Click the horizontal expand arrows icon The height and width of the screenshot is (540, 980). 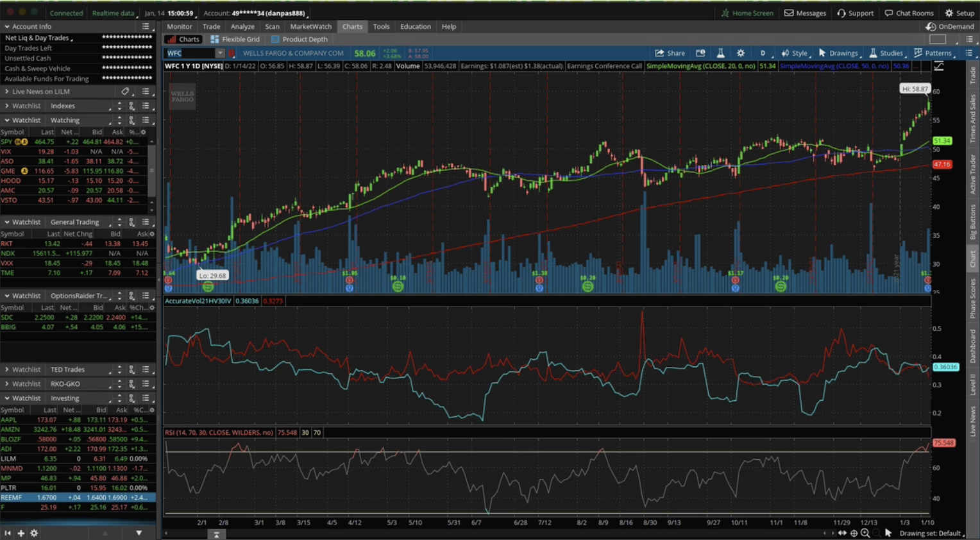click(842, 533)
